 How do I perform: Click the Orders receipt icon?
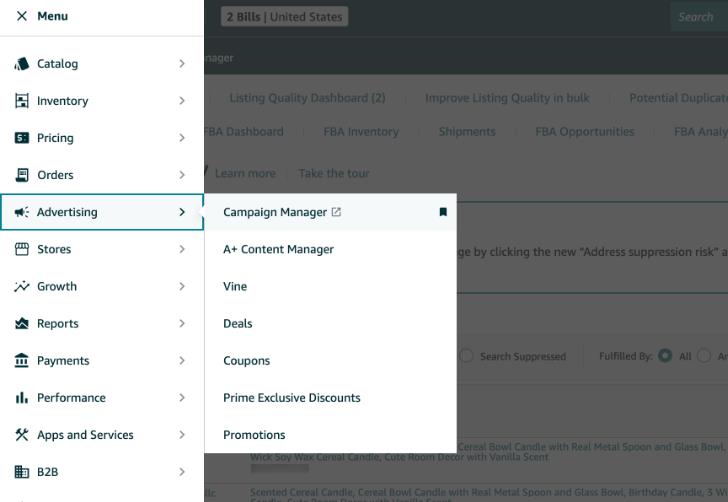21,175
